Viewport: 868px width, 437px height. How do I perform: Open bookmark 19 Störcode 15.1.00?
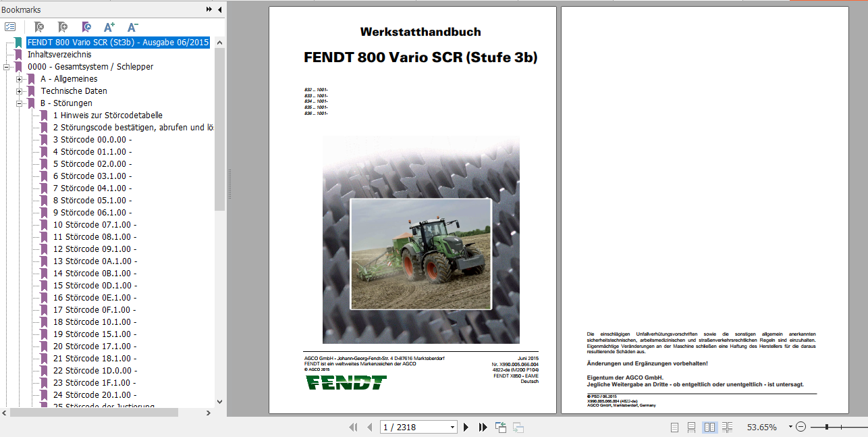click(x=95, y=334)
